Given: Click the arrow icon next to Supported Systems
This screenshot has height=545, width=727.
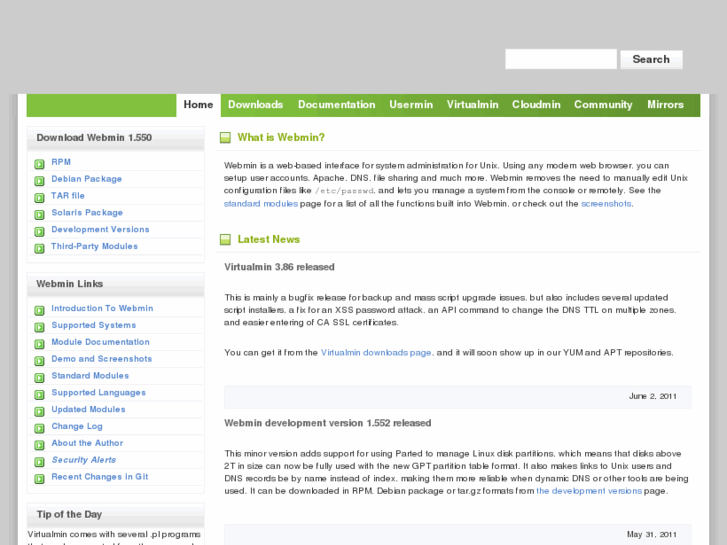Looking at the screenshot, I should click(39, 327).
